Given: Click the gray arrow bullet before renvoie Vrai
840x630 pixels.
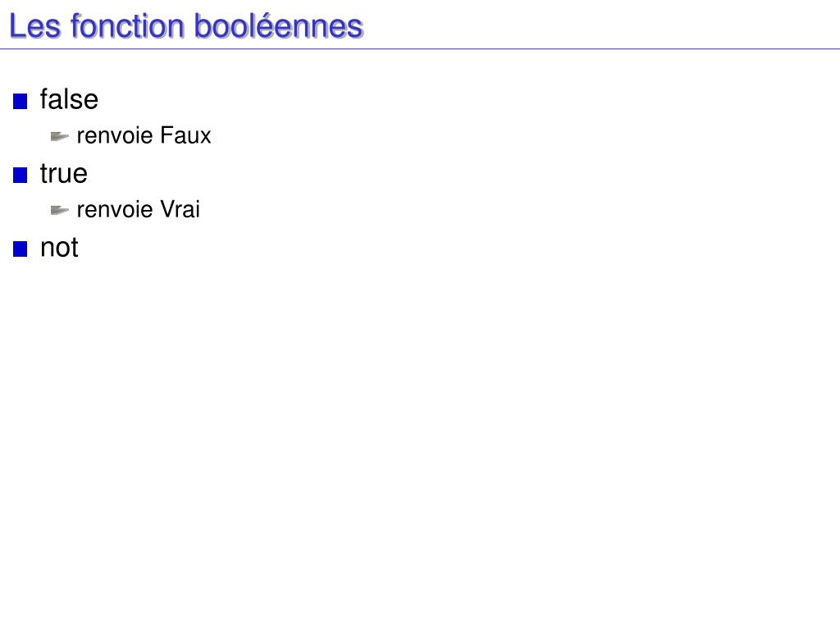Looking at the screenshot, I should [59, 210].
